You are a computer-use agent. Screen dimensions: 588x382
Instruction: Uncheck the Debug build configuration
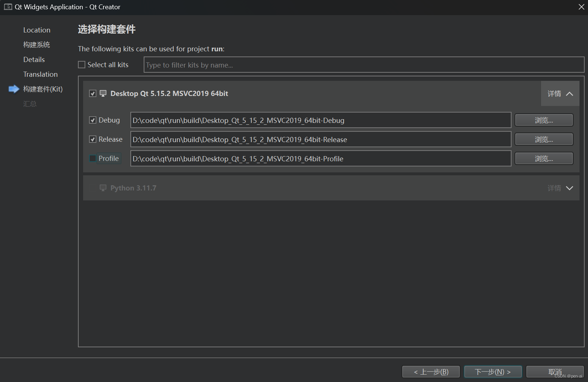tap(93, 120)
